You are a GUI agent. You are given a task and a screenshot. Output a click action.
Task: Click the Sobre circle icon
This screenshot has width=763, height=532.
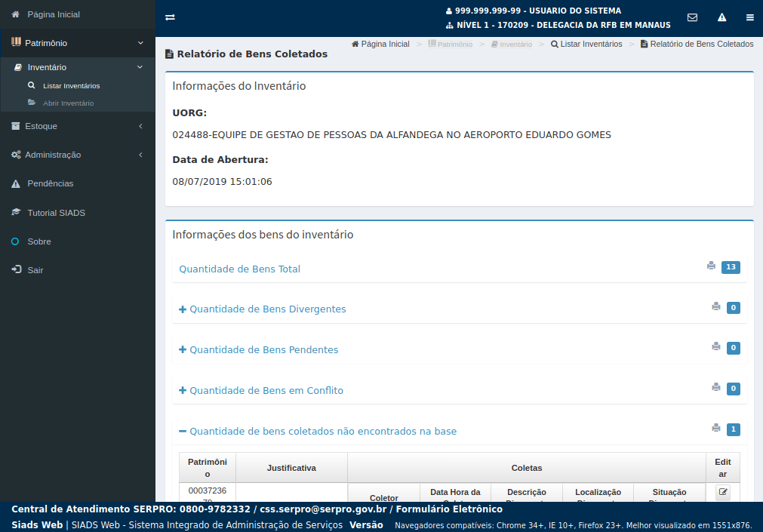pyautogui.click(x=15, y=241)
